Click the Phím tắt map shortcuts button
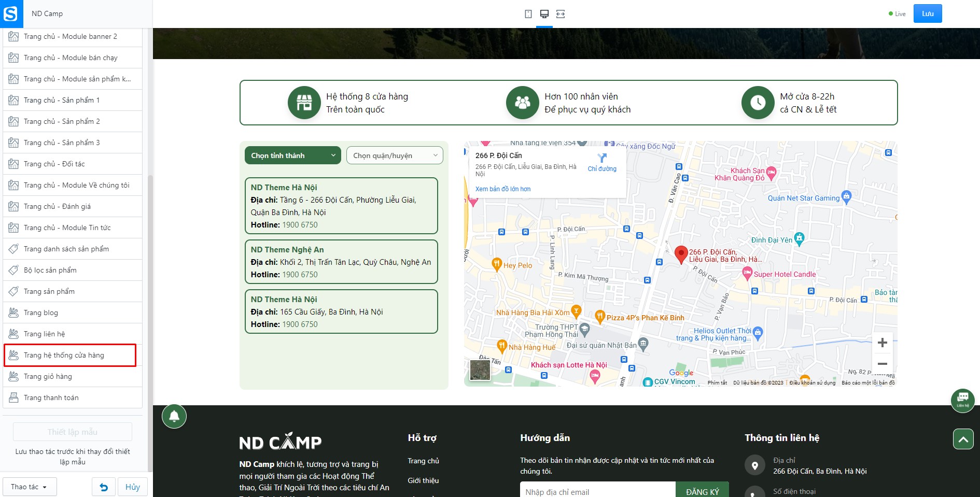Viewport: 980px width, 497px height. click(x=717, y=383)
